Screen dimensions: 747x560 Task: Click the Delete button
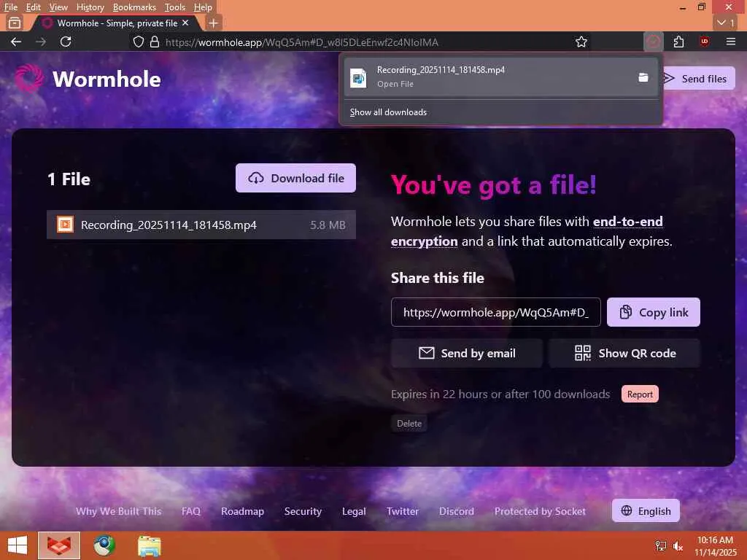(x=409, y=424)
